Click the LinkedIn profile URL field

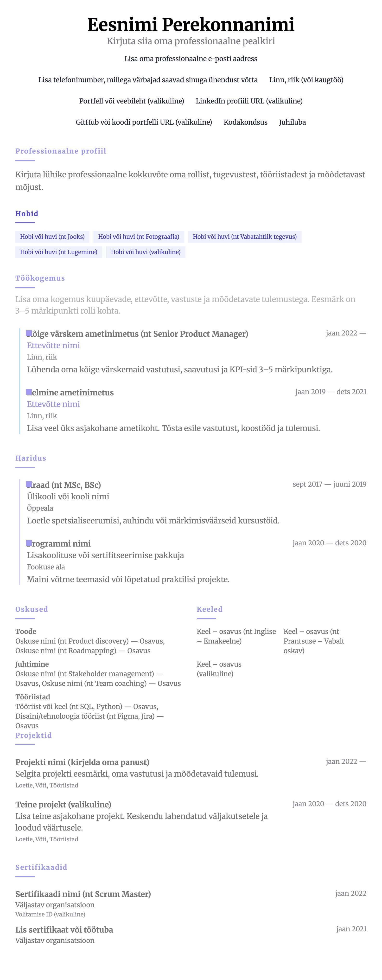click(x=249, y=101)
